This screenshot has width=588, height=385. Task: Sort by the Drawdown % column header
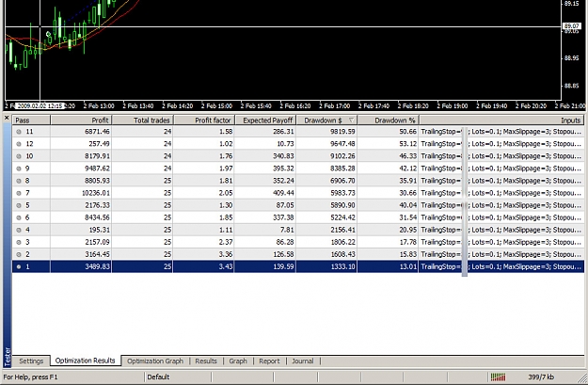point(389,120)
